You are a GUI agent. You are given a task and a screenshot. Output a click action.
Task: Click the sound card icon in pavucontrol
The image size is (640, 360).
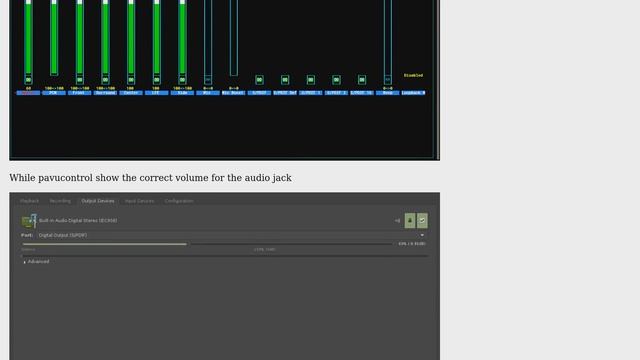click(x=29, y=221)
